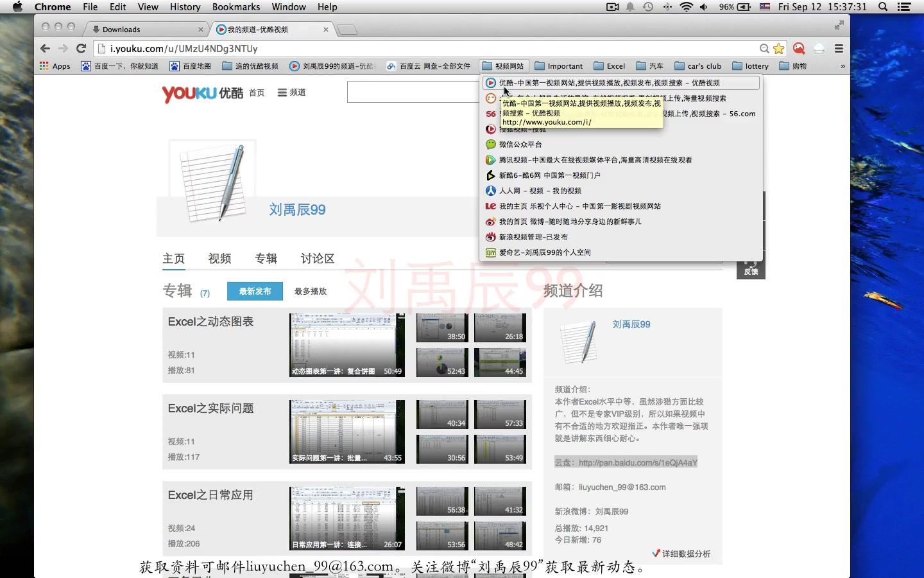Play the 动态图表第一讲 video thumbnail
This screenshot has height=578, width=924.
(x=347, y=345)
